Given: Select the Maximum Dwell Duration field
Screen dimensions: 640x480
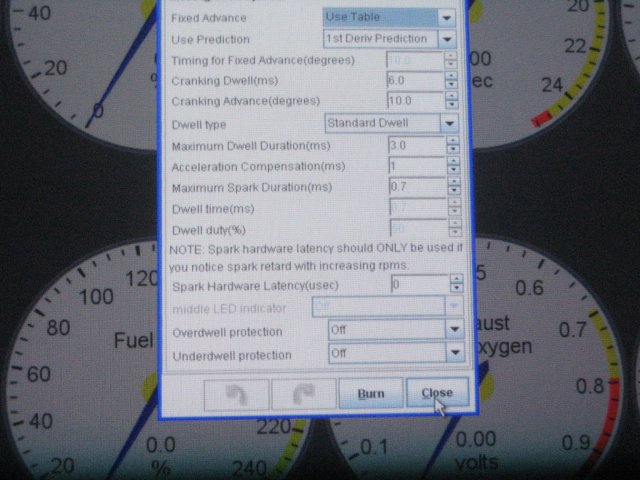Looking at the screenshot, I should (x=416, y=146).
